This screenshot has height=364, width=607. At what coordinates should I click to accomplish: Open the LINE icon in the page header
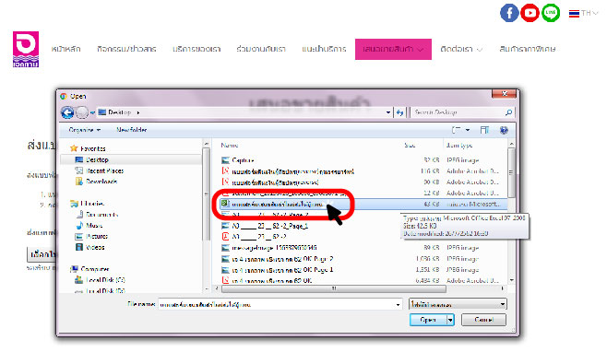(551, 13)
